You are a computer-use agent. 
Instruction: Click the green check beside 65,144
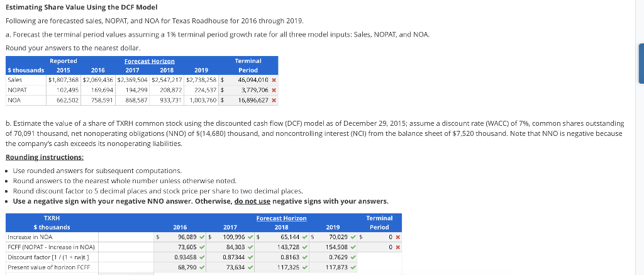click(306, 237)
